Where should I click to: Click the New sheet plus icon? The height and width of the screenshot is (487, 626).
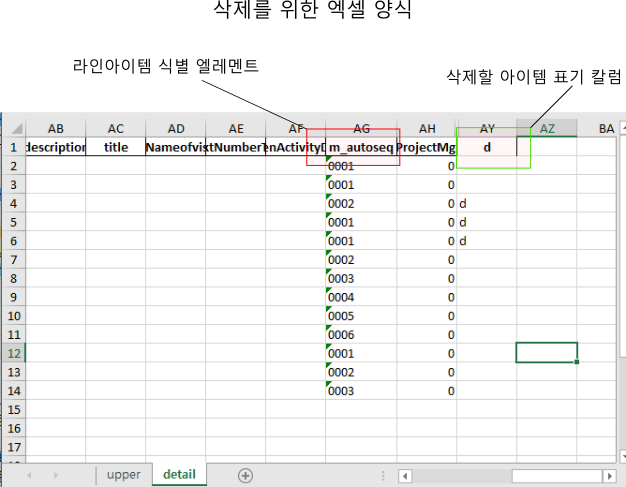(x=245, y=475)
